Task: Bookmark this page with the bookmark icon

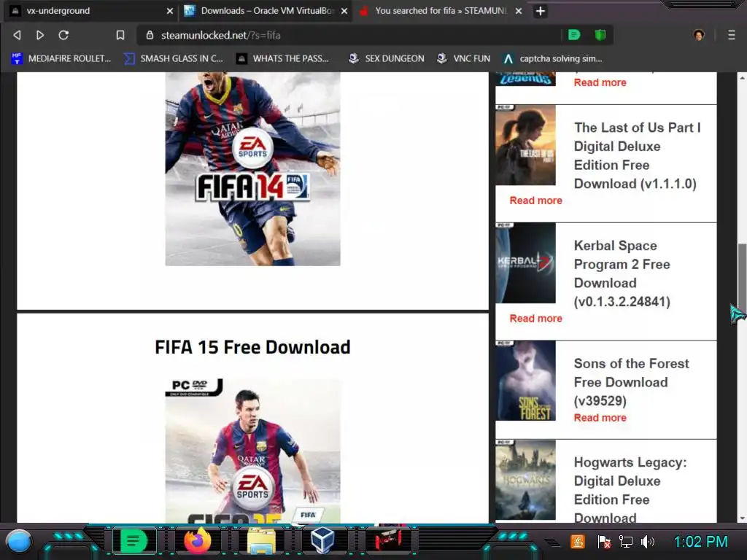Action: pos(120,35)
